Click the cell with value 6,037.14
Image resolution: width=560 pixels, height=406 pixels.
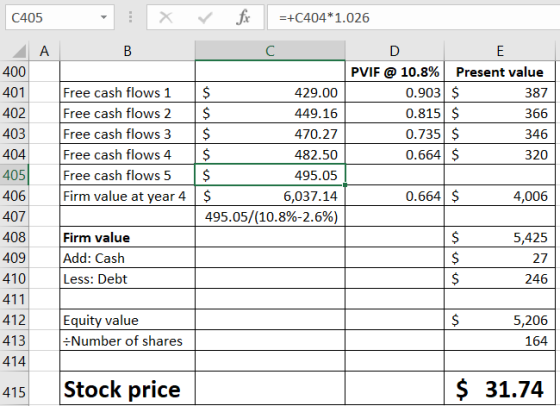(270, 196)
